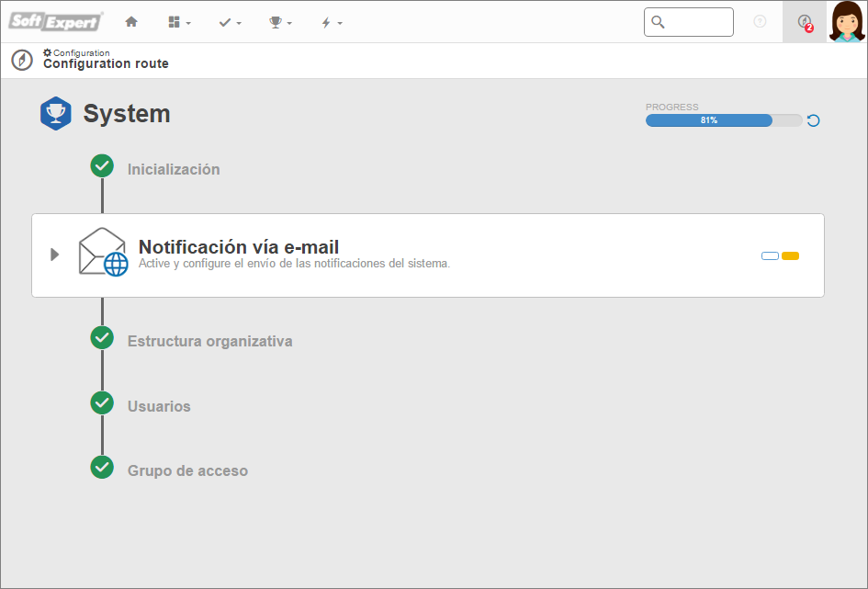This screenshot has height=589, width=868.
Task: Click the 81% progress bar
Action: [724, 120]
